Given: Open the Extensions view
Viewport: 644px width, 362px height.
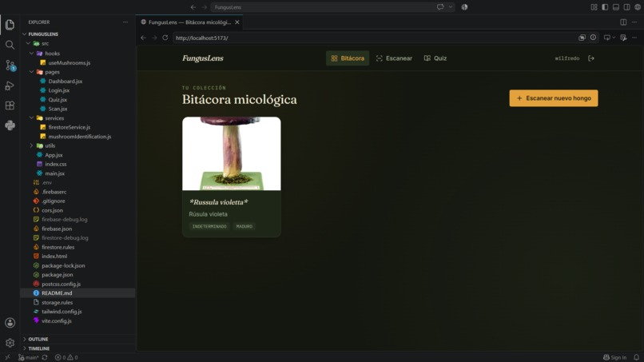Looking at the screenshot, I should click(x=10, y=105).
